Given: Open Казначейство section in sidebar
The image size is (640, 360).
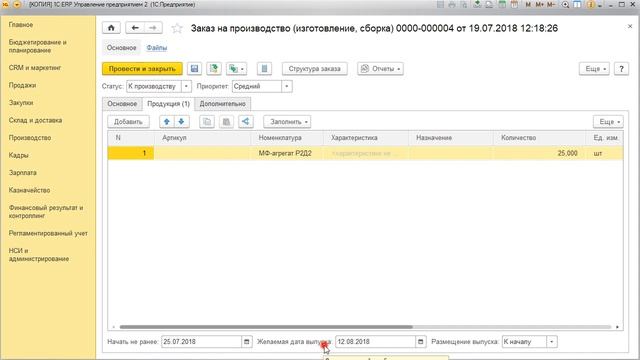Looking at the screenshot, I should coord(29,191).
